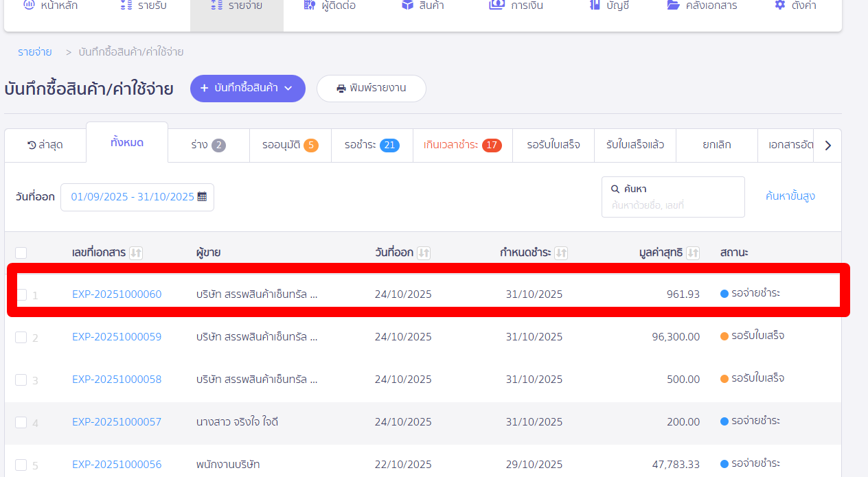Tick the checkbox for row EXP-20251000059
The width and height of the screenshot is (868, 477).
tap(21, 336)
